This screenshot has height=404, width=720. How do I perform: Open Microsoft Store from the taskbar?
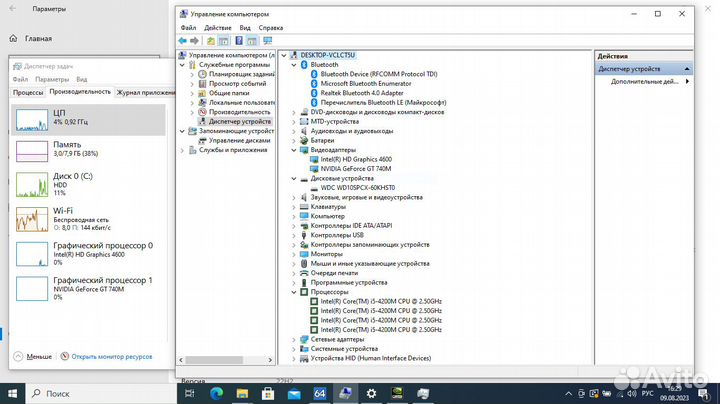coord(268,393)
